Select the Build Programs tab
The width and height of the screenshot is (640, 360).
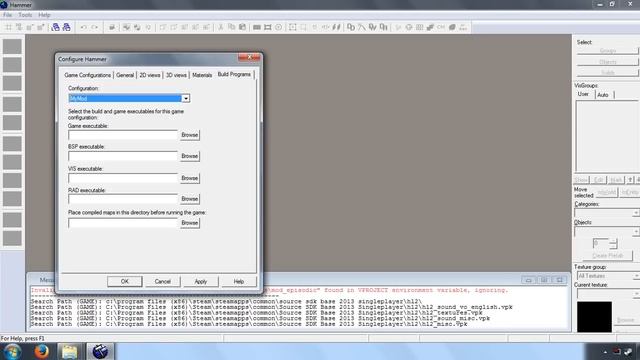[234, 74]
